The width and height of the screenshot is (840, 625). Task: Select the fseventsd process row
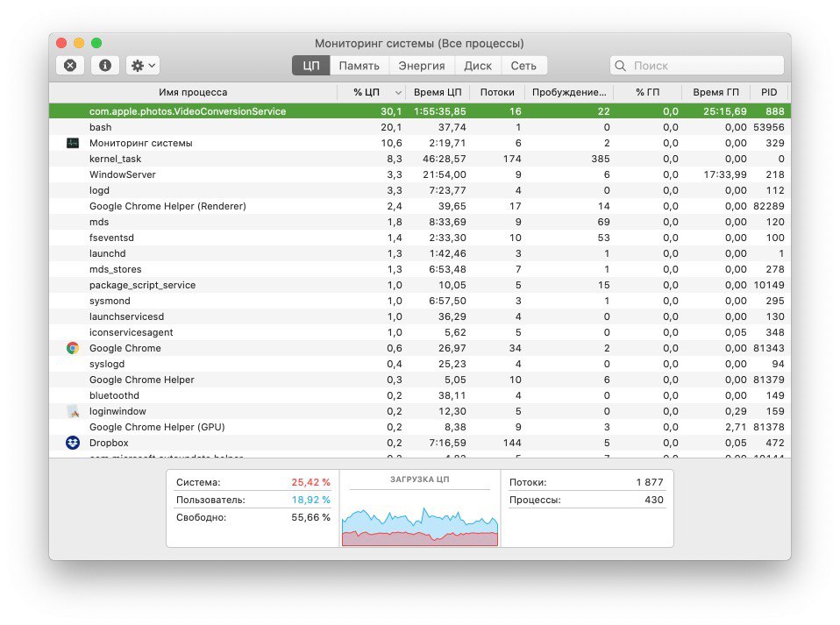click(x=420, y=238)
